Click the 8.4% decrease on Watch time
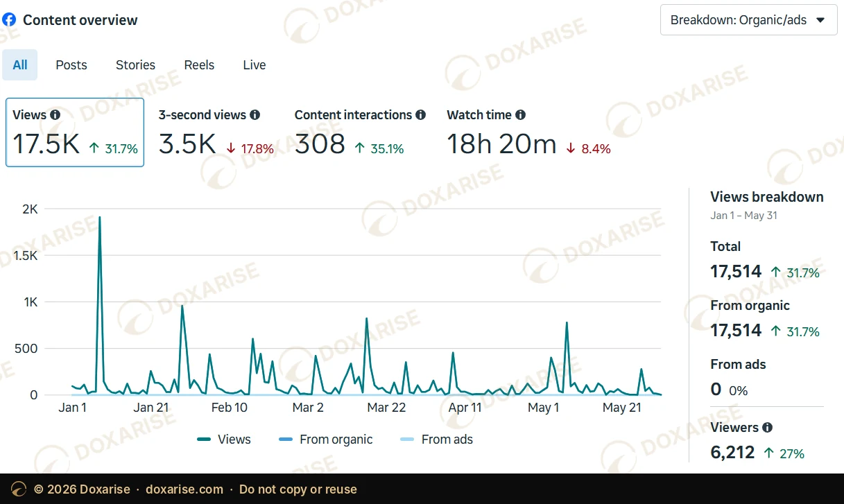 pos(589,148)
